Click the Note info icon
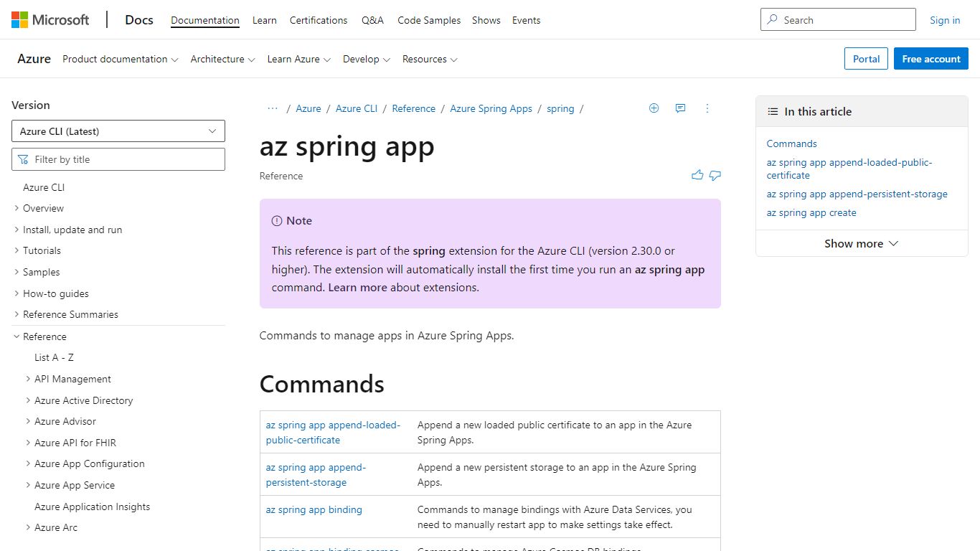 [277, 221]
